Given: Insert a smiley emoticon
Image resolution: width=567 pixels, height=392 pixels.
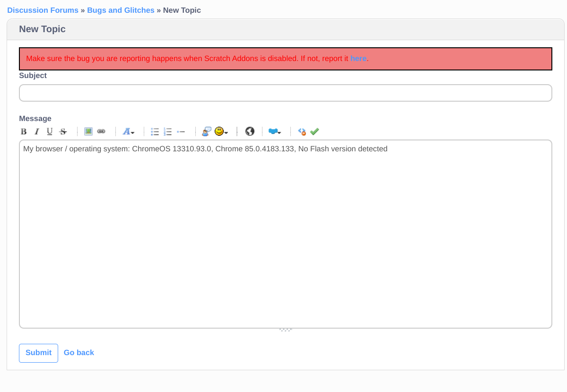Looking at the screenshot, I should [219, 131].
